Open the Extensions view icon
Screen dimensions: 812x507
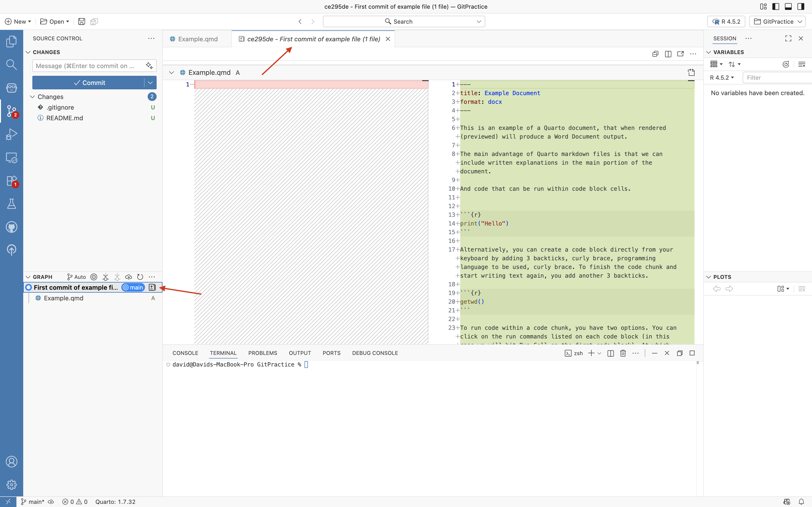[x=11, y=181]
